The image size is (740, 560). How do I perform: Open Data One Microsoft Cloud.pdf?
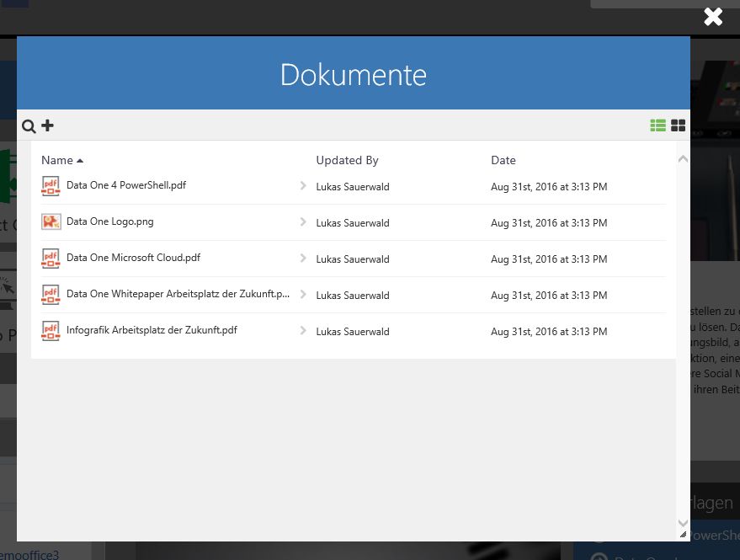[x=133, y=258]
